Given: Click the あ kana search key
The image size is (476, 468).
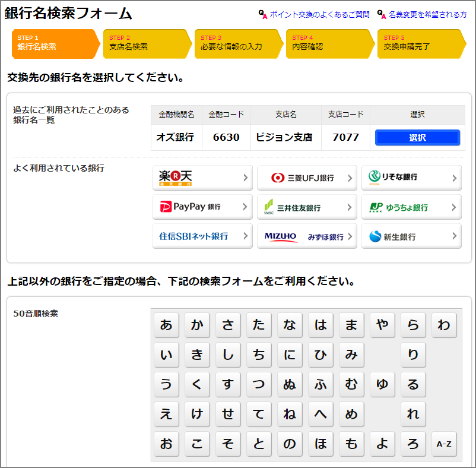Looking at the screenshot, I should point(166,325).
